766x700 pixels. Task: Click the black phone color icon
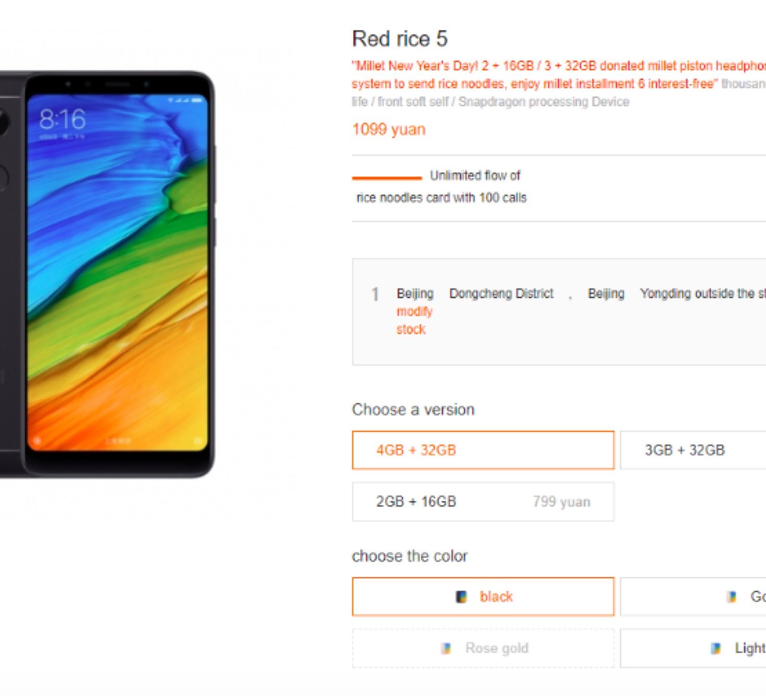tap(461, 596)
